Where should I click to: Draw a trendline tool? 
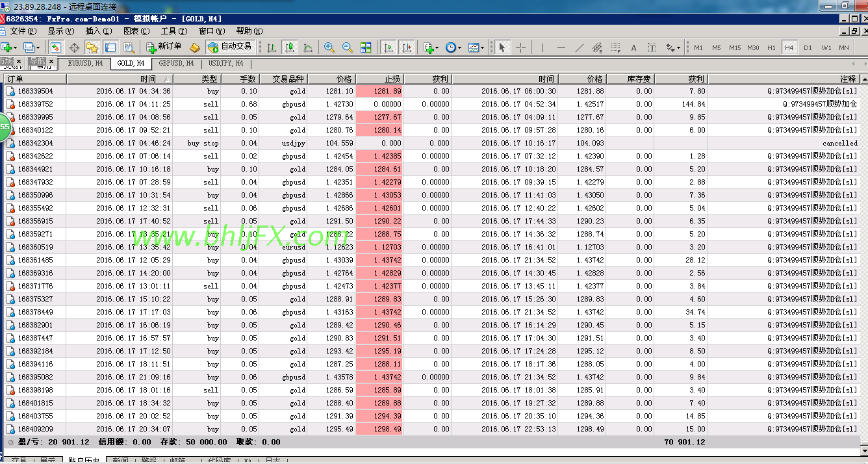(580, 47)
